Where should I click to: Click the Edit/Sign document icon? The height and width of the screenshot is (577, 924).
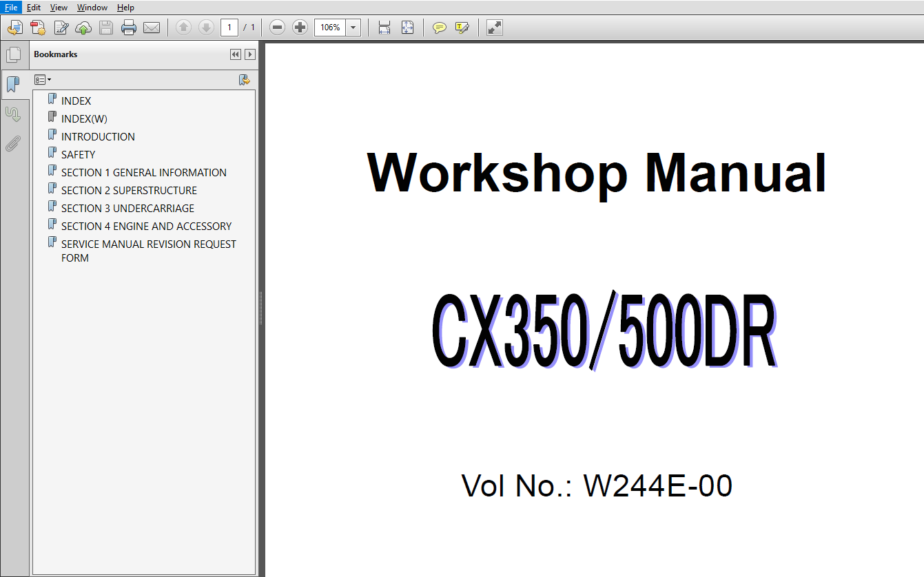(x=61, y=28)
